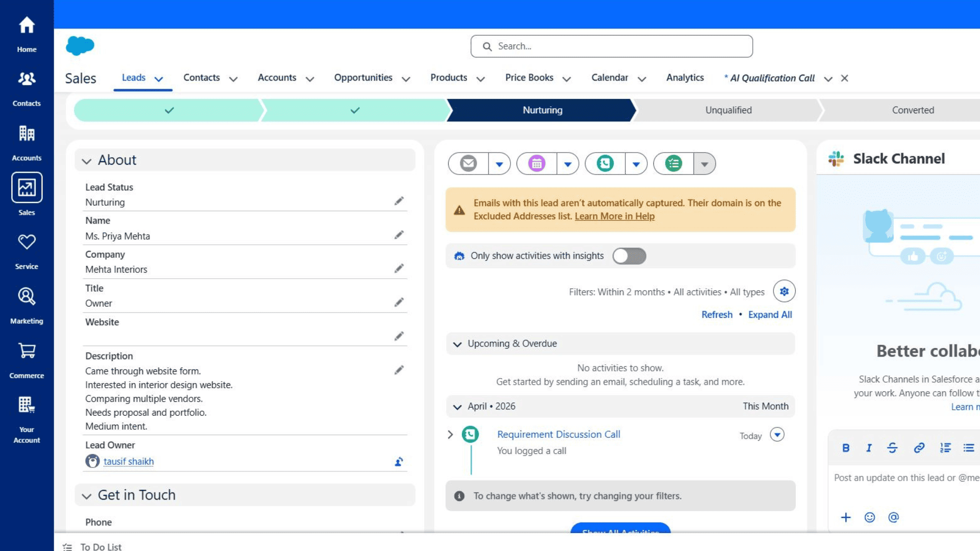Insert link in Slack editor
This screenshot has height=551, width=980.
(x=919, y=448)
